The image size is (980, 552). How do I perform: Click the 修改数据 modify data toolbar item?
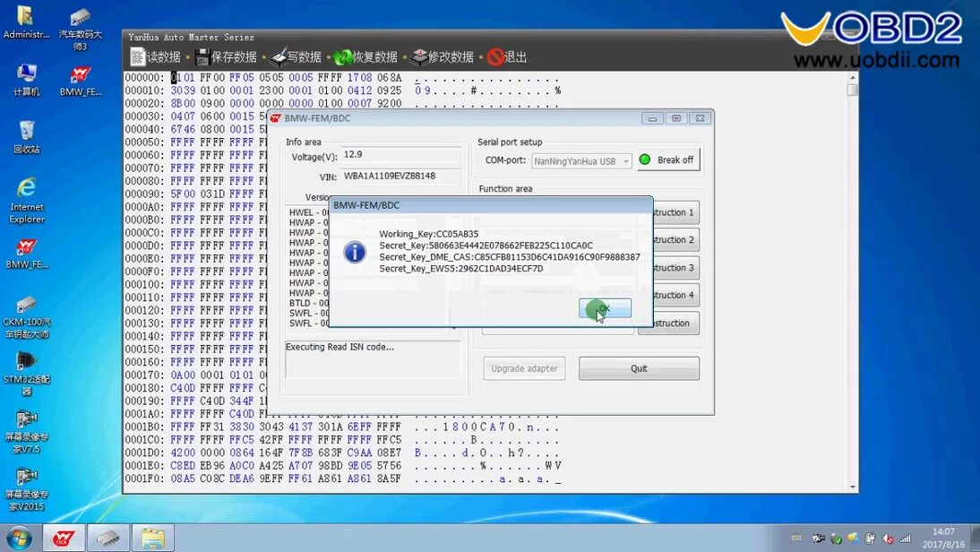[x=443, y=56]
